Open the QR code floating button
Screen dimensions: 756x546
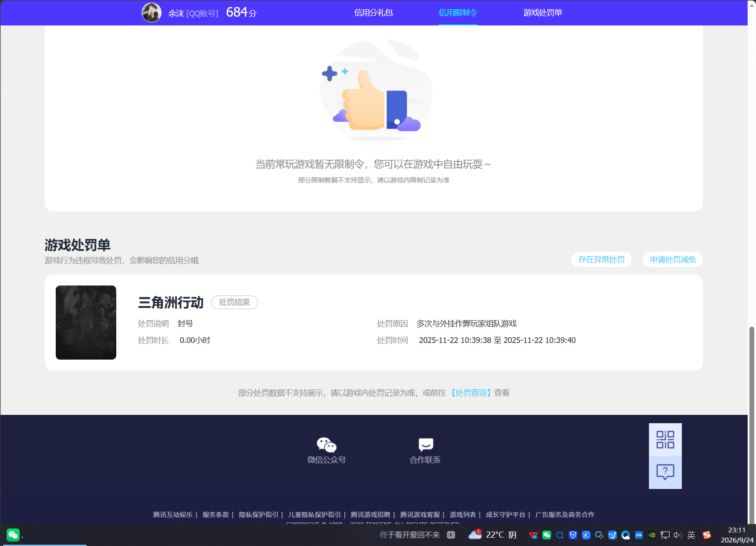665,439
